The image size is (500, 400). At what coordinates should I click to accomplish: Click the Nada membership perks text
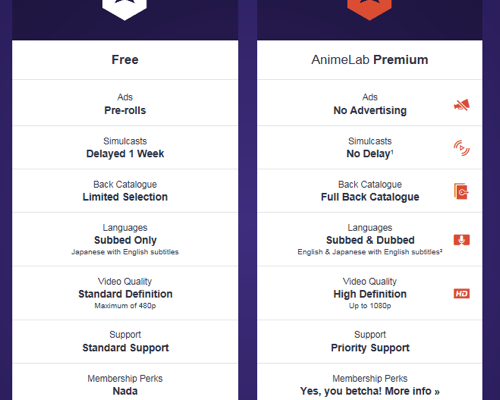click(125, 391)
